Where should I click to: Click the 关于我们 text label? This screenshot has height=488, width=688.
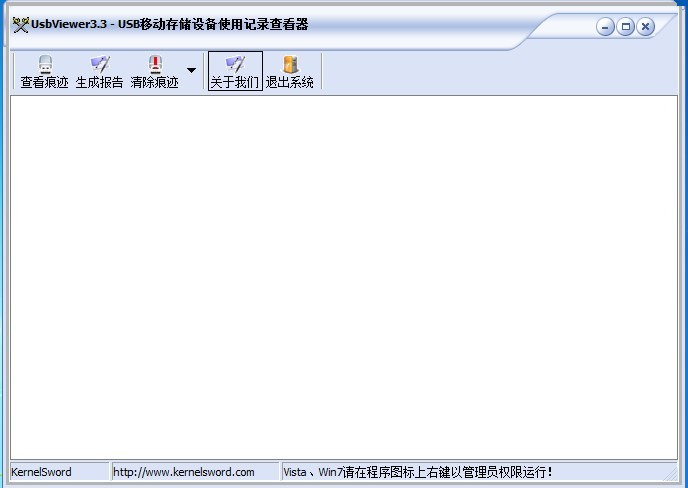pos(235,83)
